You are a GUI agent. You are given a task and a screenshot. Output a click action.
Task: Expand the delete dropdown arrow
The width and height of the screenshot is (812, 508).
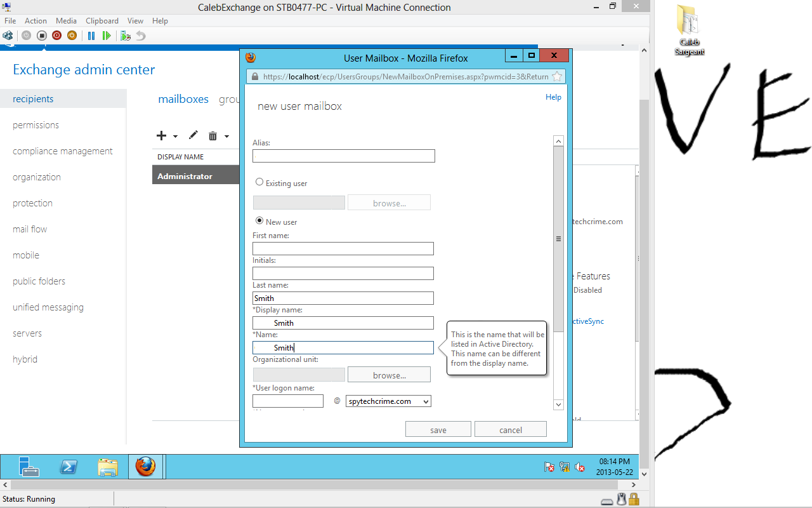pos(226,136)
